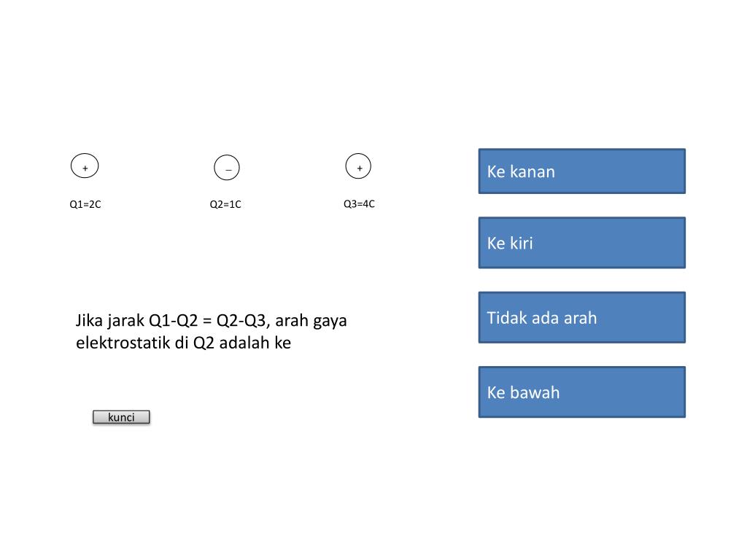This screenshot has height=560, width=747.
Task: Click the line 'elektrostatik di Q2 adalah ke'
Action: pyautogui.click(x=183, y=343)
